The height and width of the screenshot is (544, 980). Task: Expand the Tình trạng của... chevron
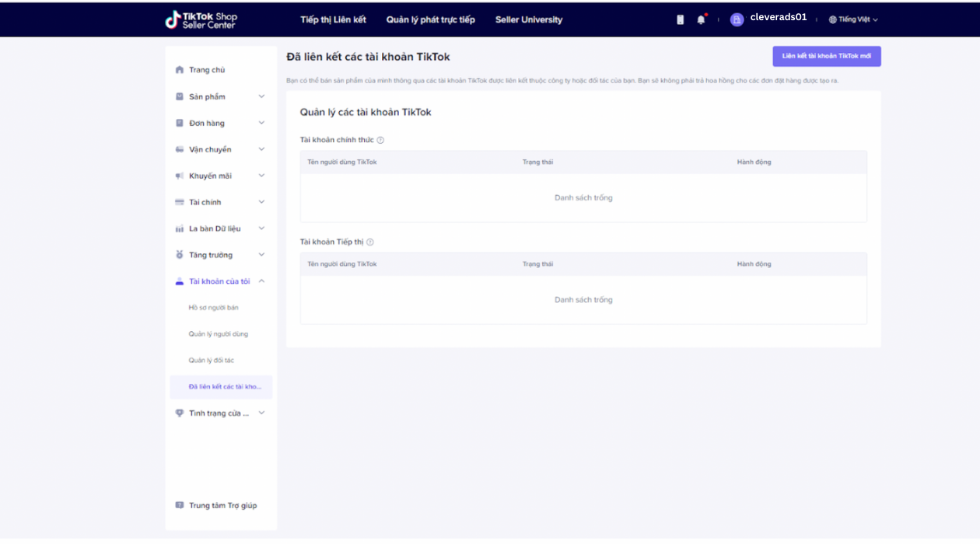tap(261, 413)
